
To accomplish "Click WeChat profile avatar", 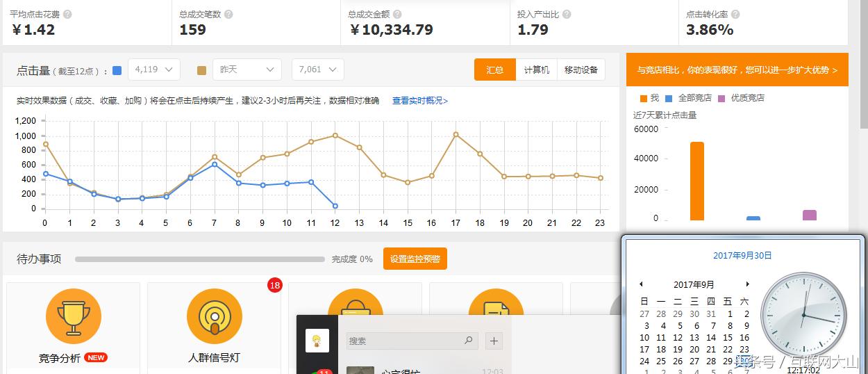I will click(317, 341).
